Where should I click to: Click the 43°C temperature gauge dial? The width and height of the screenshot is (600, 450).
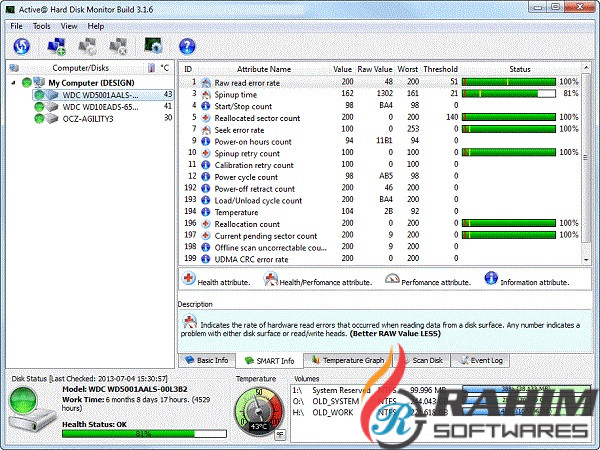point(259,411)
